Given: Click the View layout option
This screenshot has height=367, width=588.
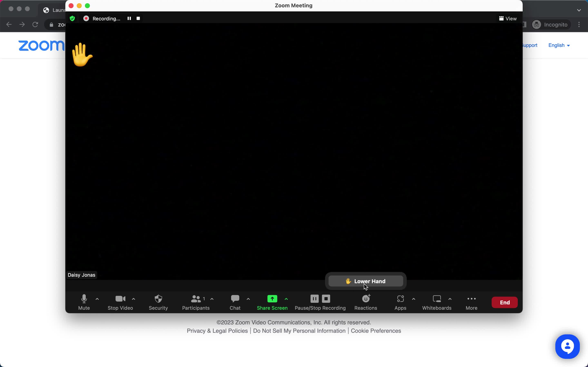Looking at the screenshot, I should click(508, 18).
